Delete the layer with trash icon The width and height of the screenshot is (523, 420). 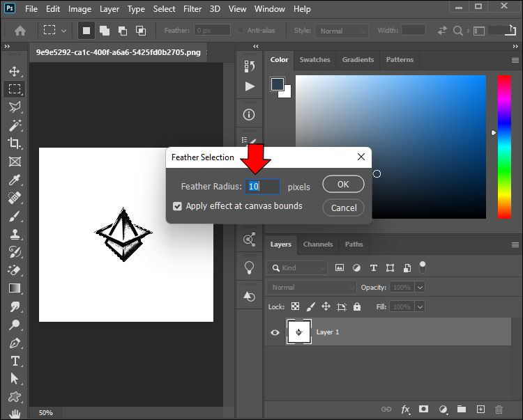tap(499, 410)
